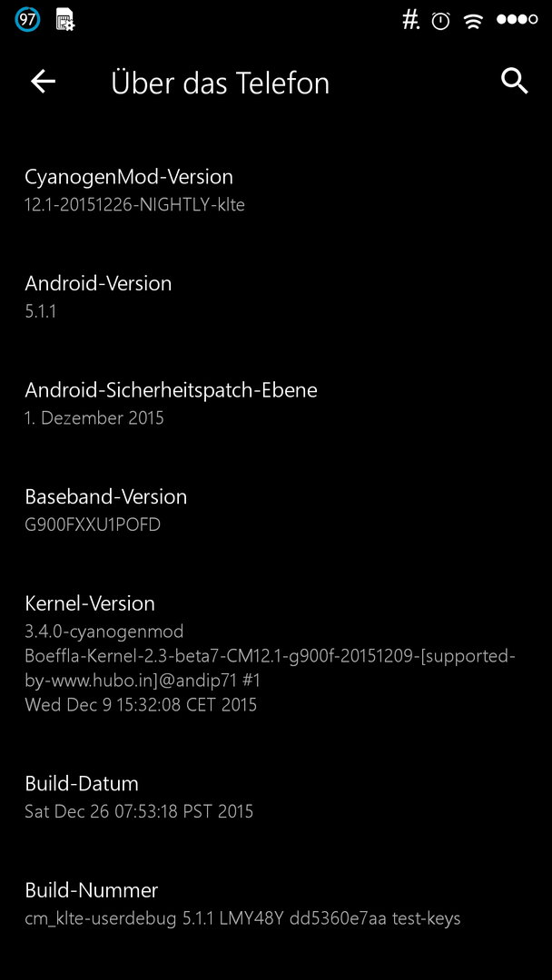Tap the Android-Version item
Screen dimensions: 552x980
pyautogui.click(x=276, y=296)
